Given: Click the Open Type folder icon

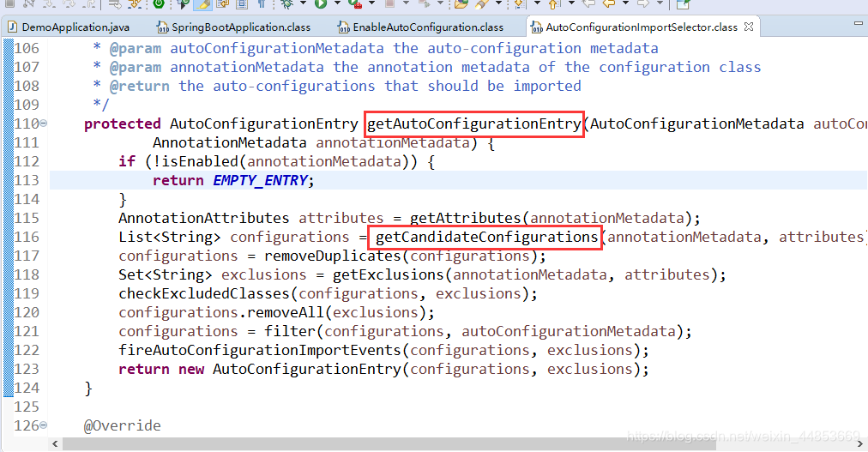Looking at the screenshot, I should coord(461,4).
